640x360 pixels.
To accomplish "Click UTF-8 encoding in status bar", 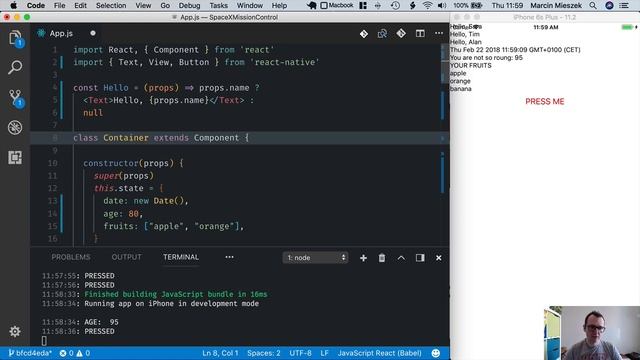I will (x=300, y=353).
